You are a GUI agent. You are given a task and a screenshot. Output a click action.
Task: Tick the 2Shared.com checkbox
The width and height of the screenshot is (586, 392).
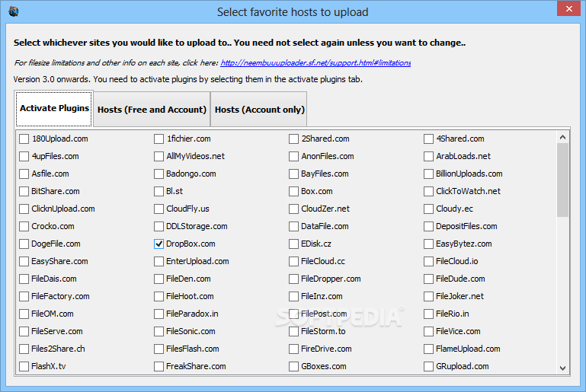pyautogui.click(x=293, y=139)
